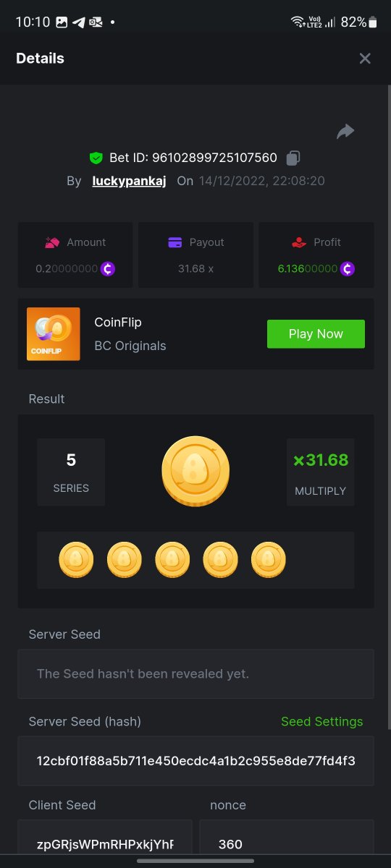
Task: Click the nonce field showing 360
Action: 287,843
